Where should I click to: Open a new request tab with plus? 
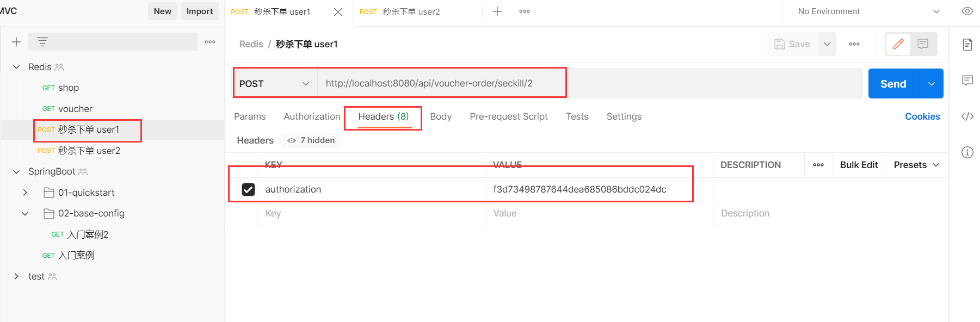point(497,11)
